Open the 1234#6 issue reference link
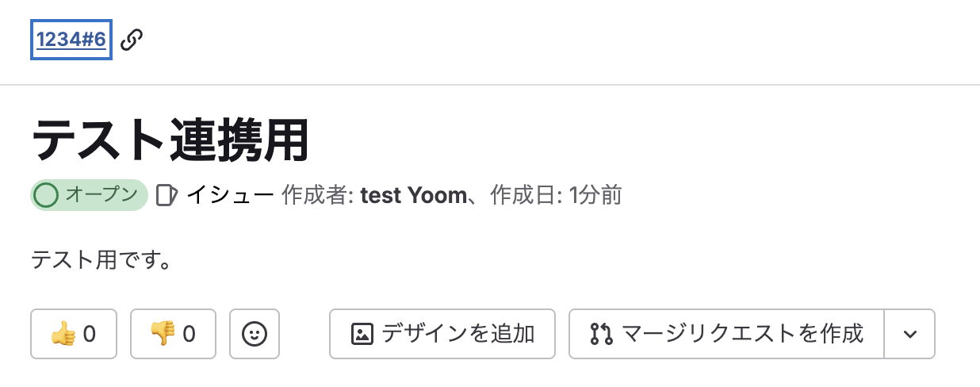Screen dimensions: 980x387 [x=71, y=40]
